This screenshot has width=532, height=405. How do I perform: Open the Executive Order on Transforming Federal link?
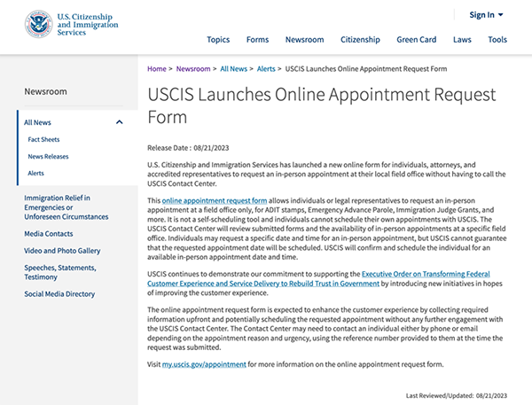tap(318, 278)
